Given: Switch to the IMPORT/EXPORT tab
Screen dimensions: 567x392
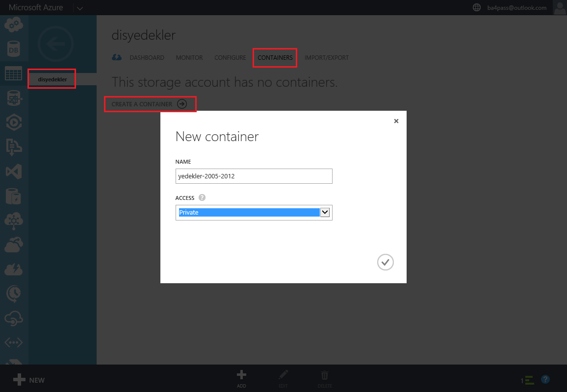Looking at the screenshot, I should (x=327, y=58).
